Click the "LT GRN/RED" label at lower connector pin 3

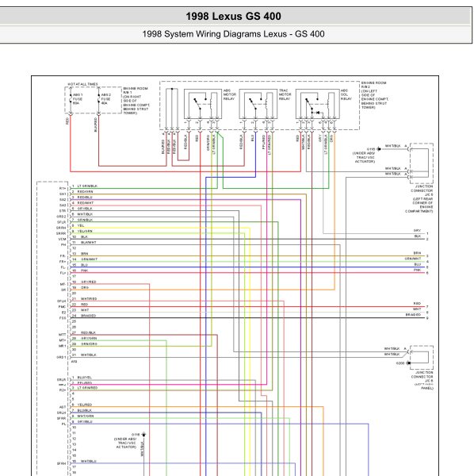87,388
